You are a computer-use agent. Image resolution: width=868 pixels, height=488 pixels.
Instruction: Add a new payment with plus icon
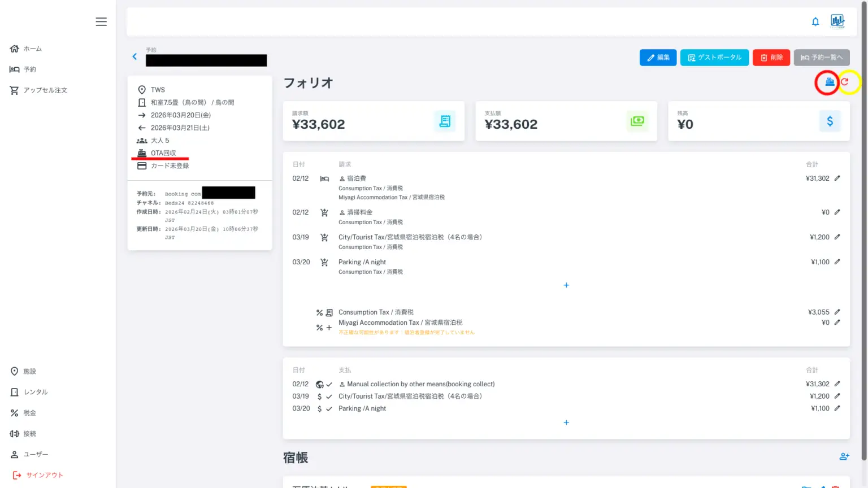[566, 422]
